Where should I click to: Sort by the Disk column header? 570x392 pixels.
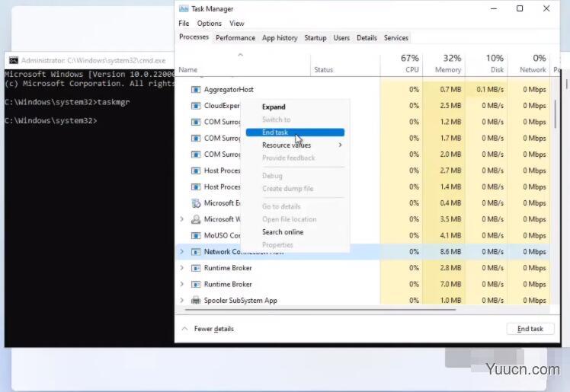click(x=486, y=64)
